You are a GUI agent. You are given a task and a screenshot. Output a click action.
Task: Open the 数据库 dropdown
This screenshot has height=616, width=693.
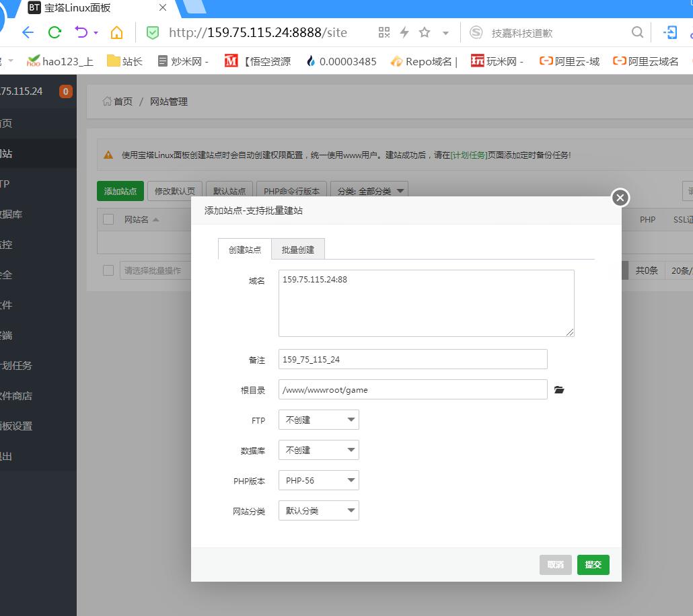tap(319, 450)
